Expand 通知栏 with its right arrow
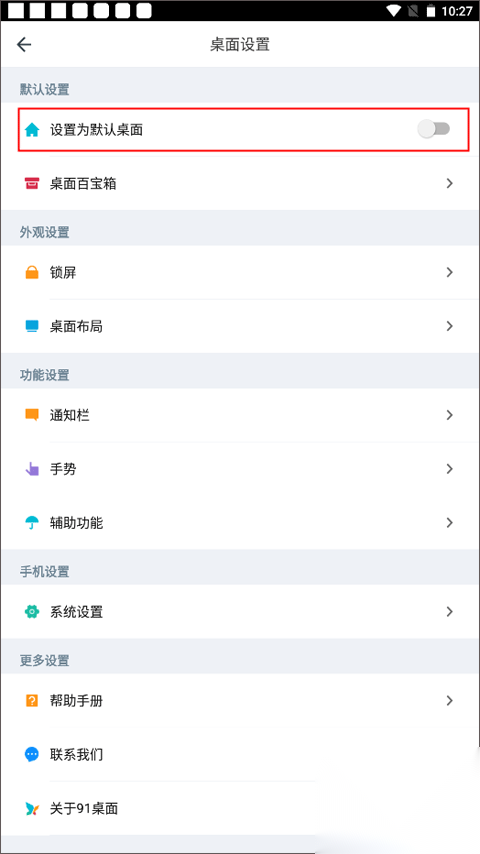Viewport: 480px width, 854px height. tap(449, 415)
